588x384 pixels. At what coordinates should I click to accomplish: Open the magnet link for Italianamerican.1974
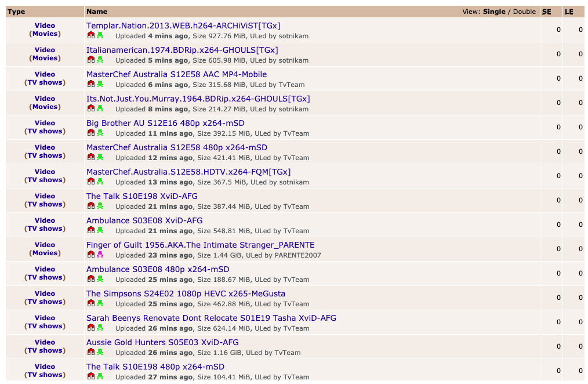[90, 60]
